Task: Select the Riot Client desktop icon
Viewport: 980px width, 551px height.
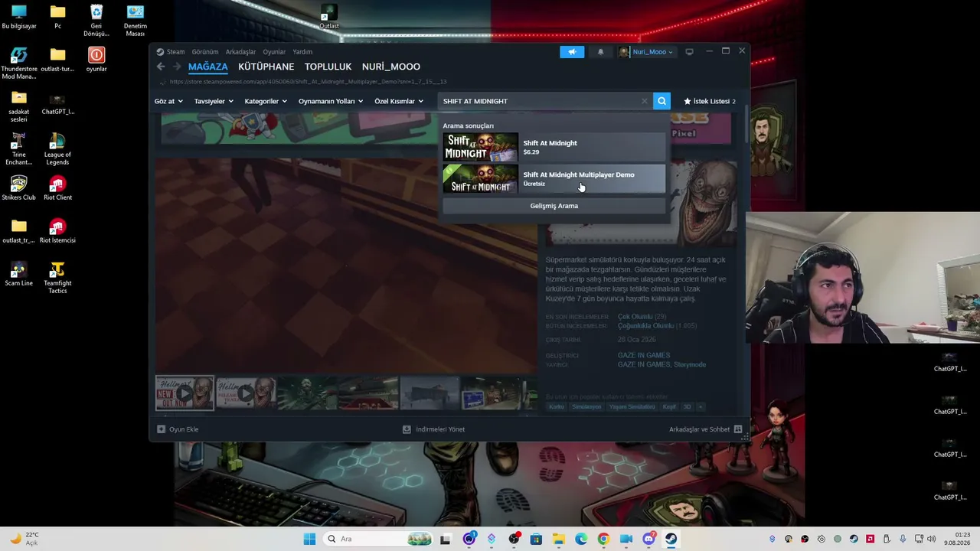Action: click(x=57, y=188)
